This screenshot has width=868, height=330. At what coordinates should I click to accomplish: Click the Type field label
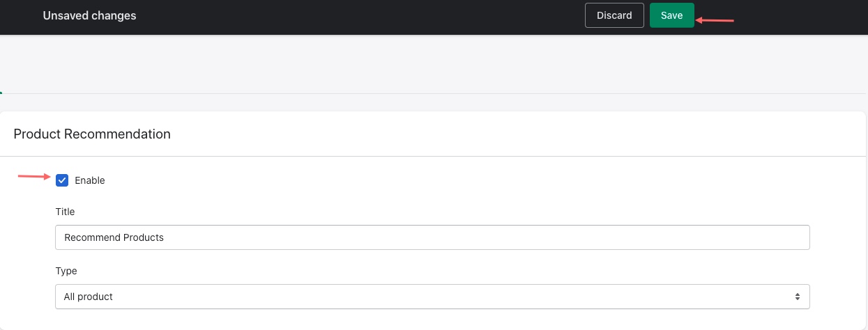coord(66,271)
